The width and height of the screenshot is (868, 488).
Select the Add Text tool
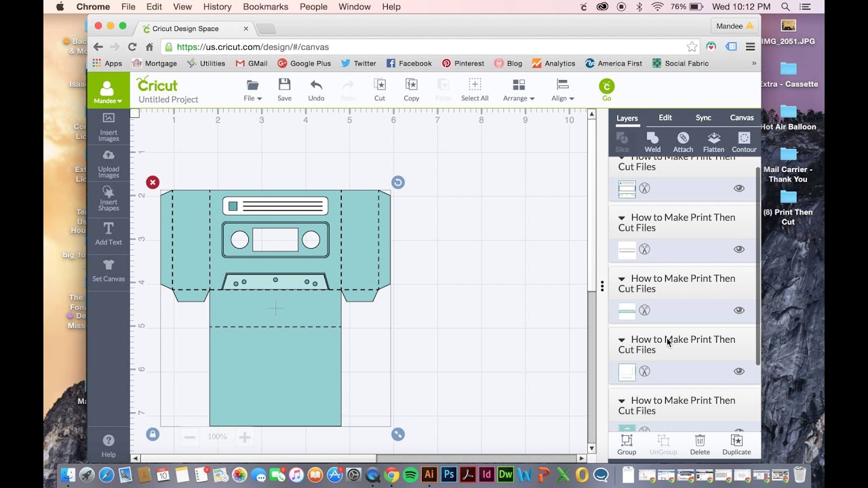point(108,234)
